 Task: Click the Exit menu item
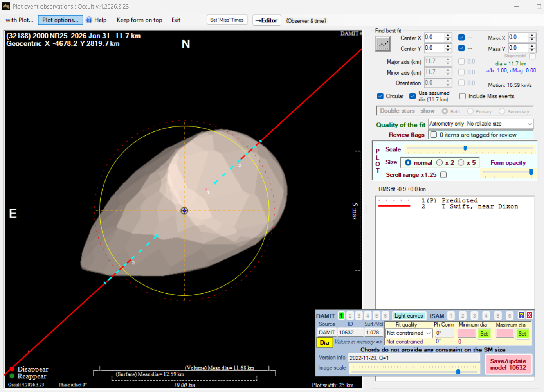[x=176, y=20]
